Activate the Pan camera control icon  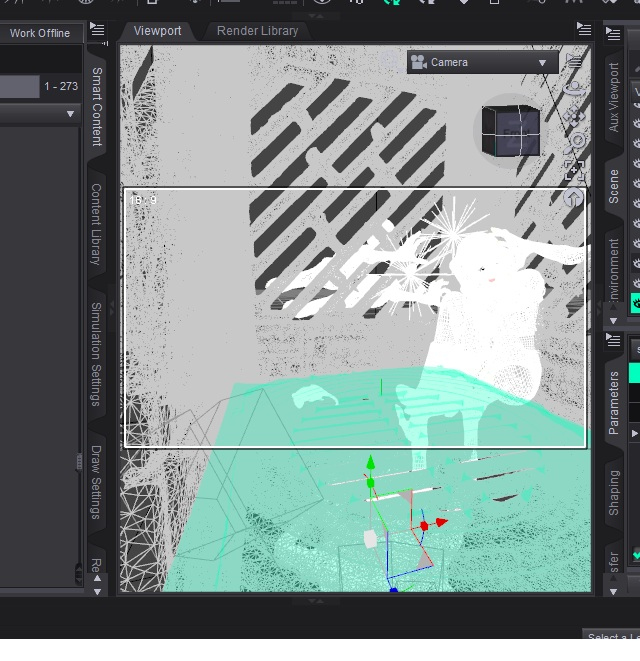pos(574,116)
